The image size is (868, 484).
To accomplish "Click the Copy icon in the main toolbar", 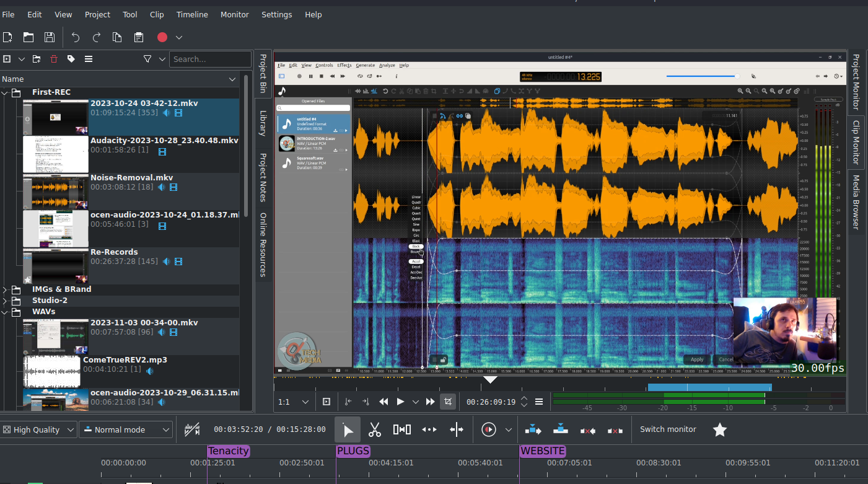I will click(117, 37).
